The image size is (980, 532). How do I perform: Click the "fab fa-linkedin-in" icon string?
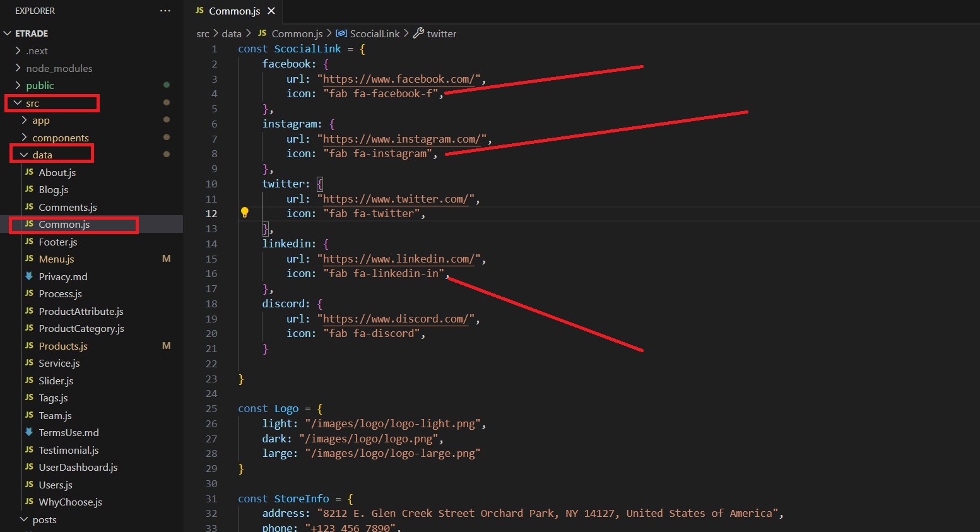point(384,273)
